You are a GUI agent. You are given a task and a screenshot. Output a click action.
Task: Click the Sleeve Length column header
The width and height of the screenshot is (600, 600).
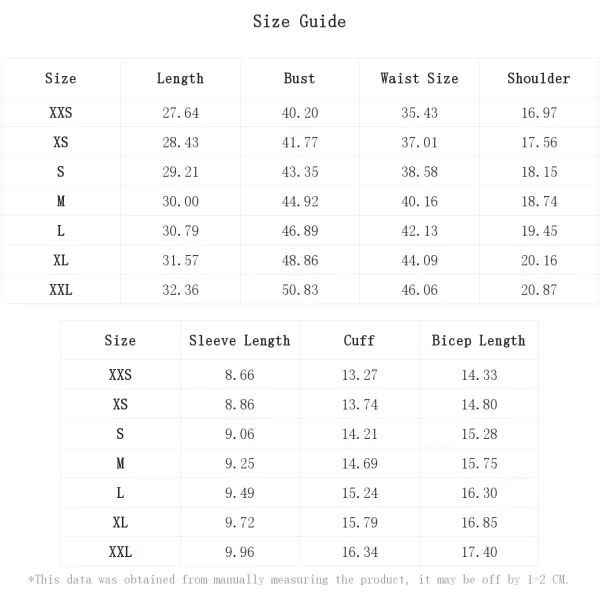point(240,341)
